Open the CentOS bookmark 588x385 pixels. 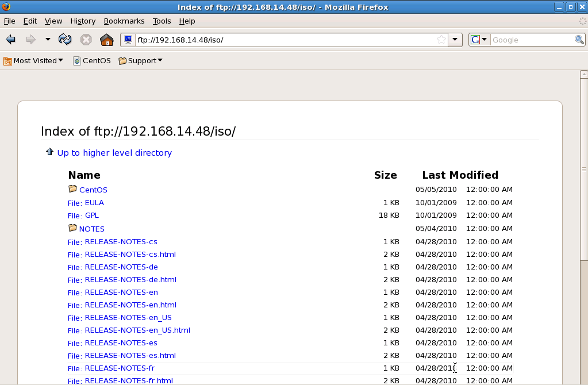click(92, 61)
